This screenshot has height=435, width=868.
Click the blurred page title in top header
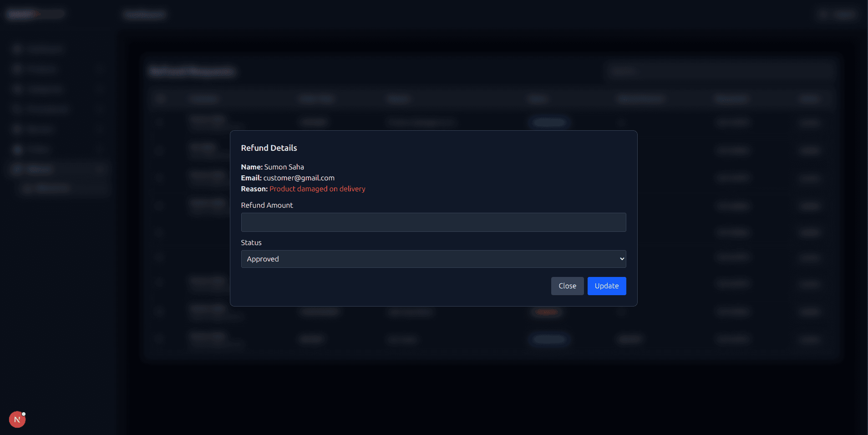(x=144, y=15)
